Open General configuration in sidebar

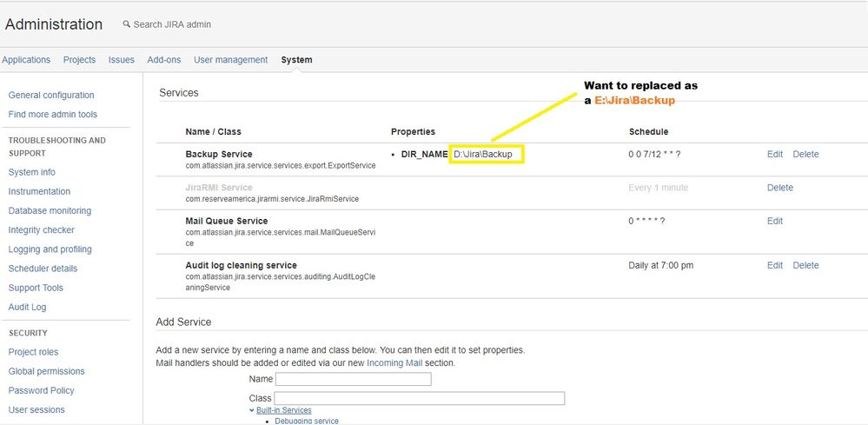51,96
